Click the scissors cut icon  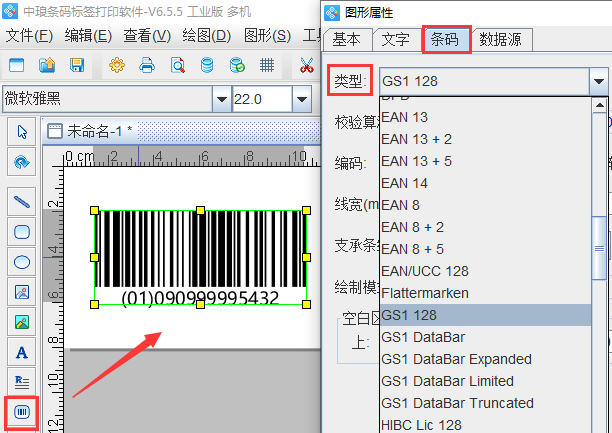[x=306, y=66]
